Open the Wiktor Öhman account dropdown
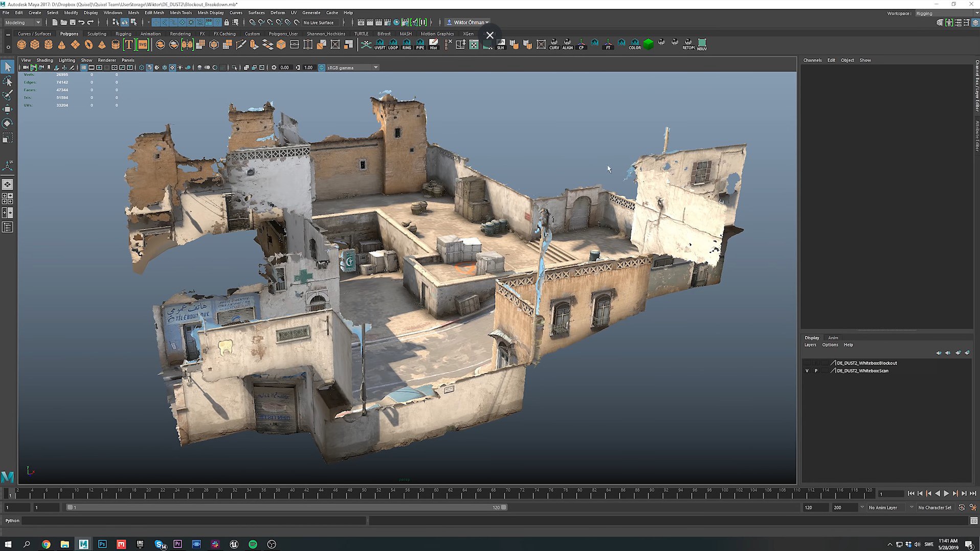Image resolution: width=980 pixels, height=551 pixels. click(467, 22)
